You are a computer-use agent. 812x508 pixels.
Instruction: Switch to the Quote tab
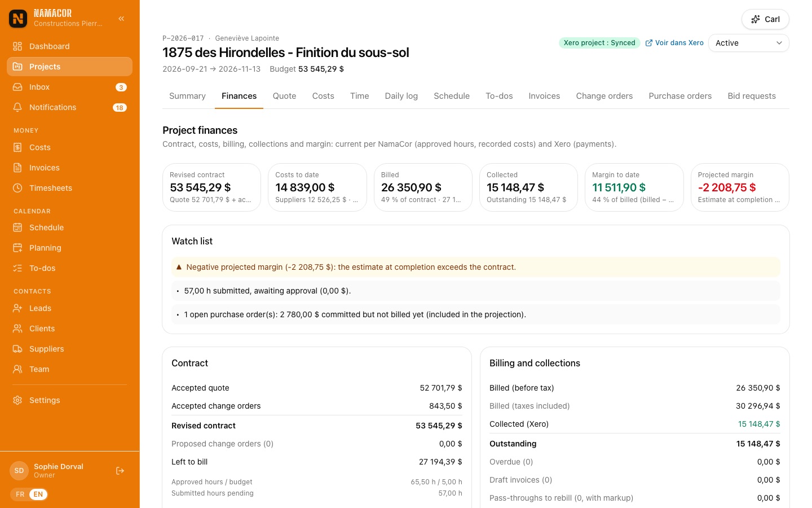284,96
